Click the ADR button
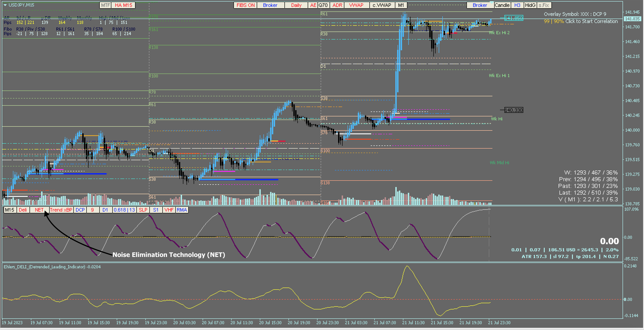Viewport: 644px width, 330px height. [x=337, y=5]
